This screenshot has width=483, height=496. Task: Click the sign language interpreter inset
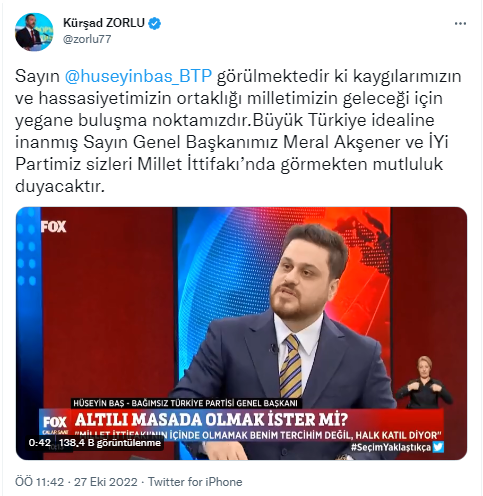pyautogui.click(x=424, y=382)
